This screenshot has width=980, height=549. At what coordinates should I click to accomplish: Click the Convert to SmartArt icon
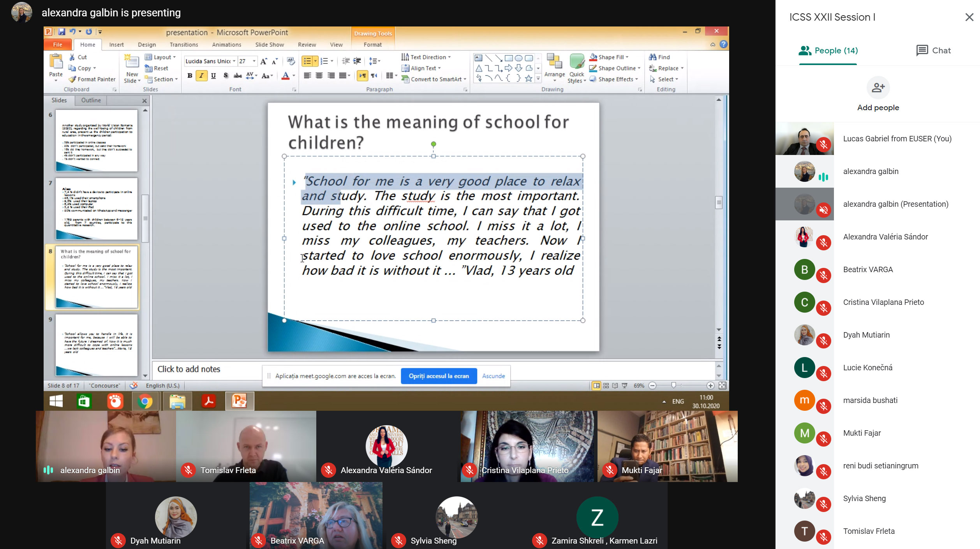point(405,79)
